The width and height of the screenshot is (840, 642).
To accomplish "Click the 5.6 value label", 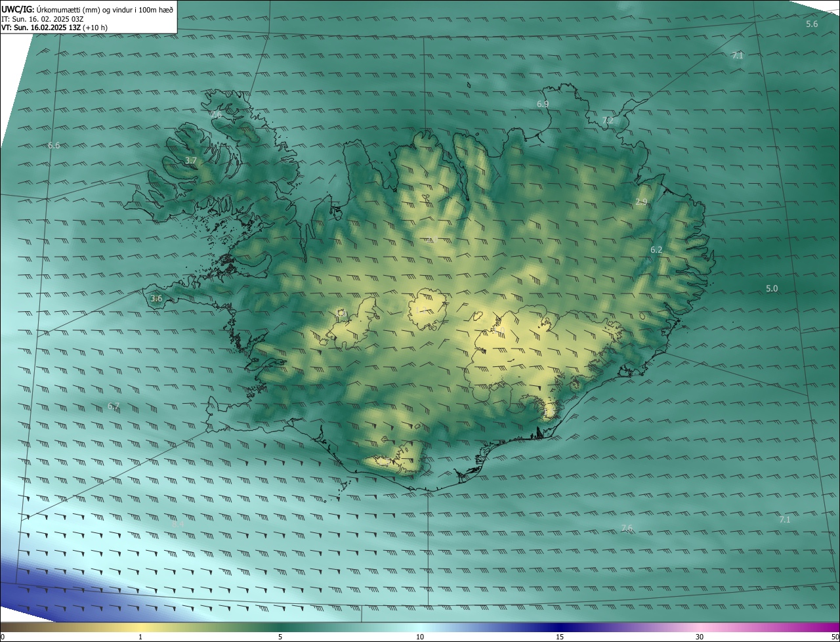I will [812, 24].
